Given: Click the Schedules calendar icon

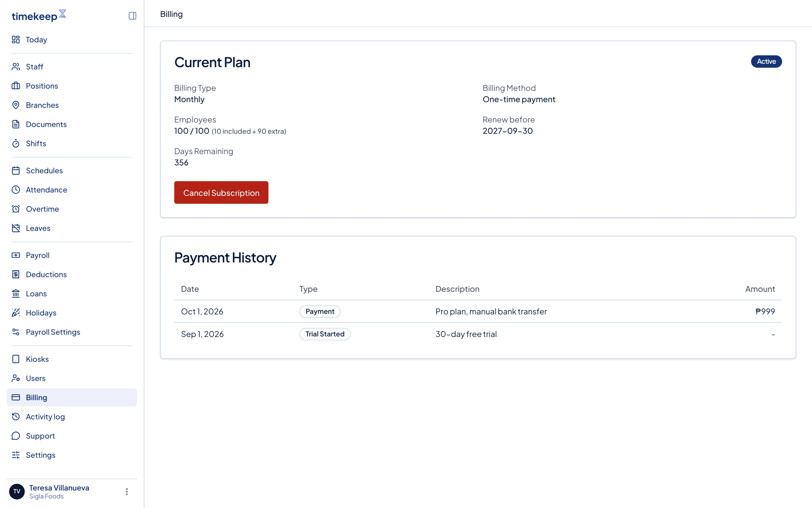Looking at the screenshot, I should (x=16, y=170).
